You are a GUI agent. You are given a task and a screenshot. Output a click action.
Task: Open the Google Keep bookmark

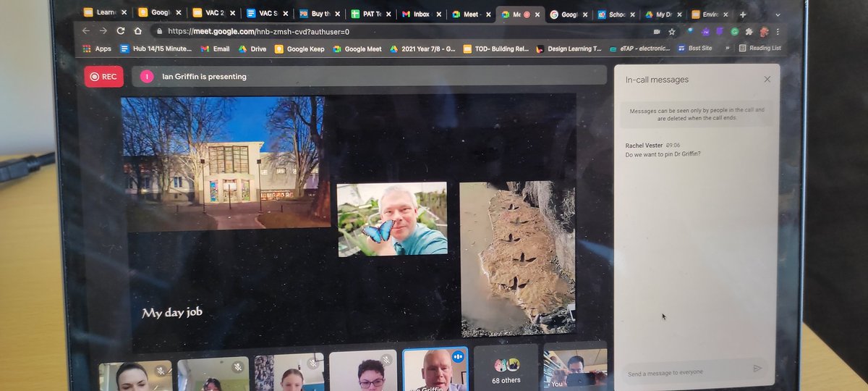[300, 49]
